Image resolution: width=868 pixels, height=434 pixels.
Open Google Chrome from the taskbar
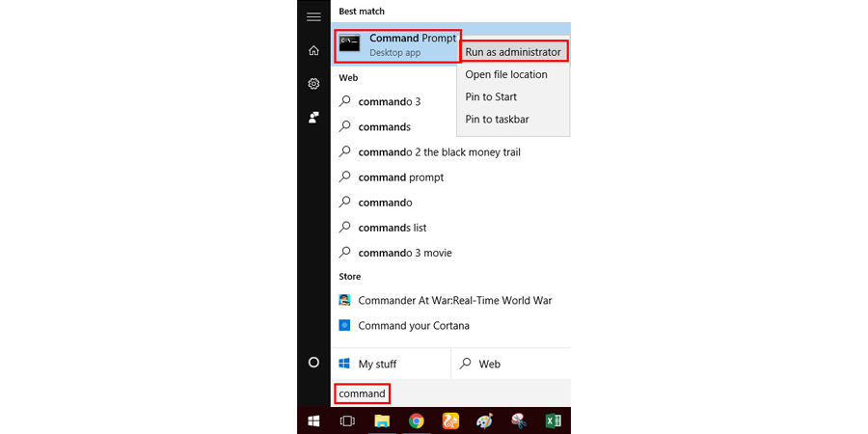416,420
